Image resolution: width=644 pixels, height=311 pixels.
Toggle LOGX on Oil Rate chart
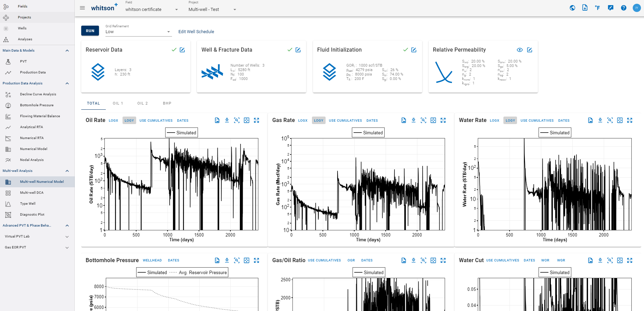[x=113, y=121]
